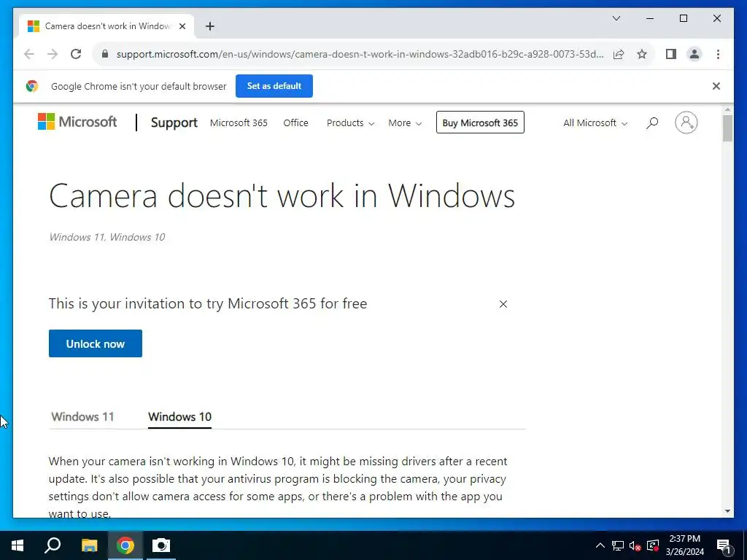This screenshot has height=560, width=747.
Task: Click scrollbar down arrow
Action: coord(727,511)
